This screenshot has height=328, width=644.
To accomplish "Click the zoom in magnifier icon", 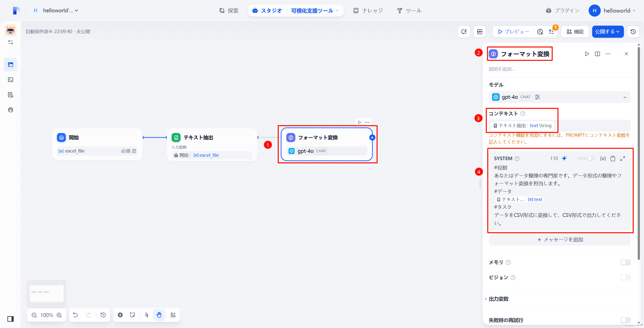I will point(59,315).
